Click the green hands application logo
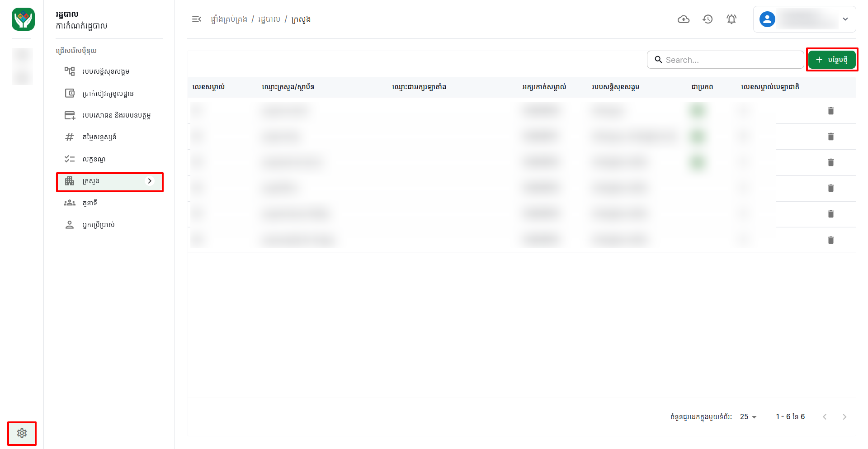The width and height of the screenshot is (868, 449). (23, 19)
